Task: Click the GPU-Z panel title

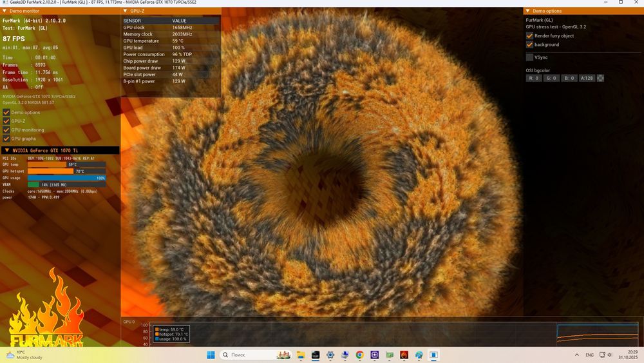Action: (137, 11)
